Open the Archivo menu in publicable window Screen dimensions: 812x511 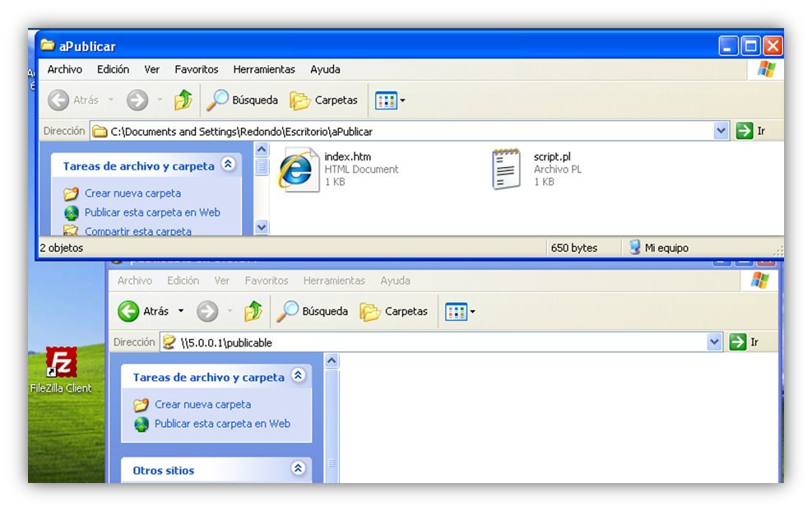click(135, 281)
